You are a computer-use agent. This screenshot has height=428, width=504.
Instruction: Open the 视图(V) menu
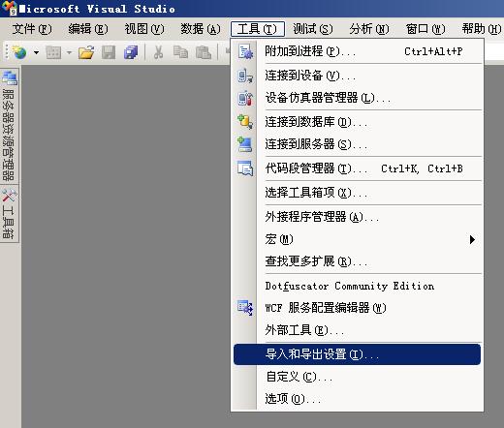coord(144,29)
